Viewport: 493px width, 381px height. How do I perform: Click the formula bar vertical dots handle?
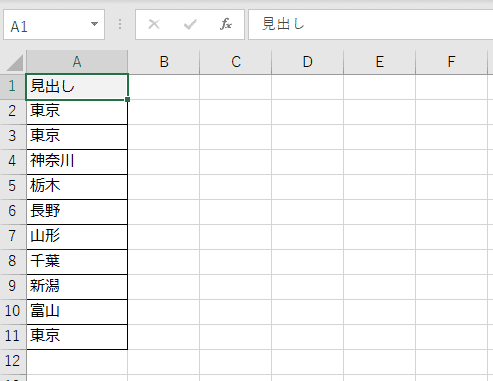pos(120,24)
